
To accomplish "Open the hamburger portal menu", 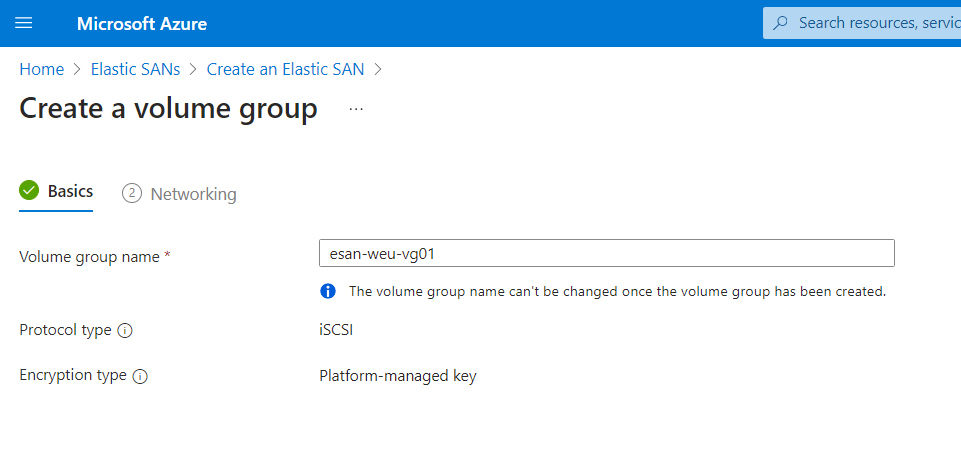I will 23,23.
